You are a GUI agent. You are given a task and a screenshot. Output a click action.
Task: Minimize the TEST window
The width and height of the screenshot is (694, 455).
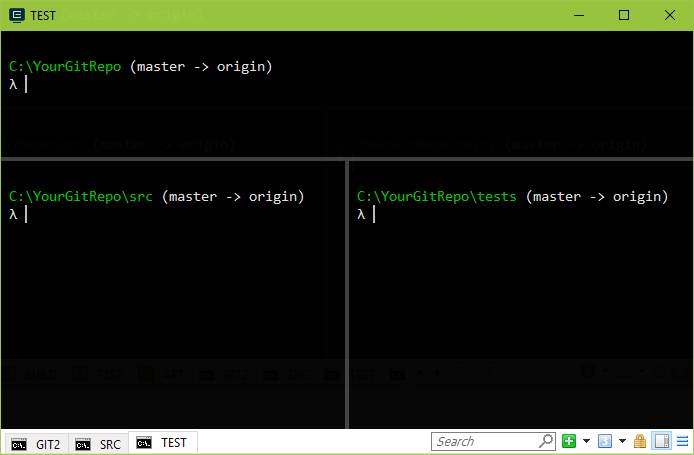pyautogui.click(x=578, y=15)
